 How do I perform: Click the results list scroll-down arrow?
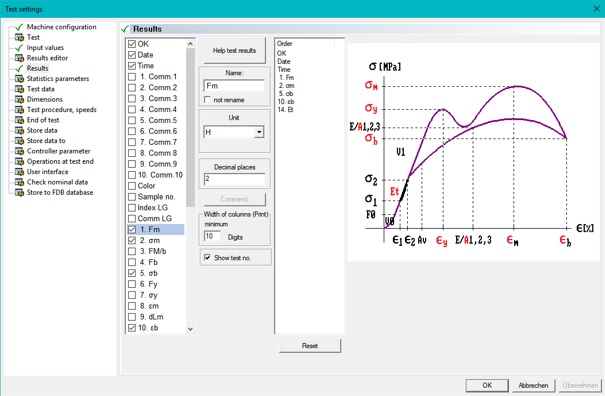[x=190, y=329]
